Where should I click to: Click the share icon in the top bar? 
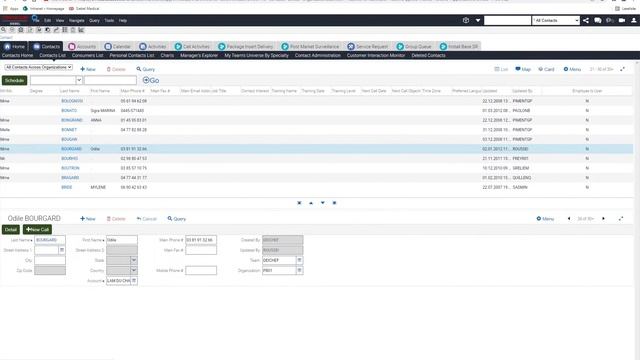click(586, 20)
